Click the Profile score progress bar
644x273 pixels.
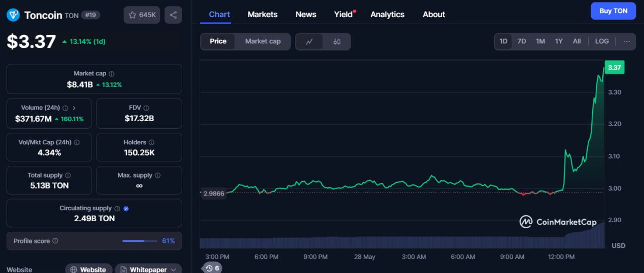pos(139,241)
